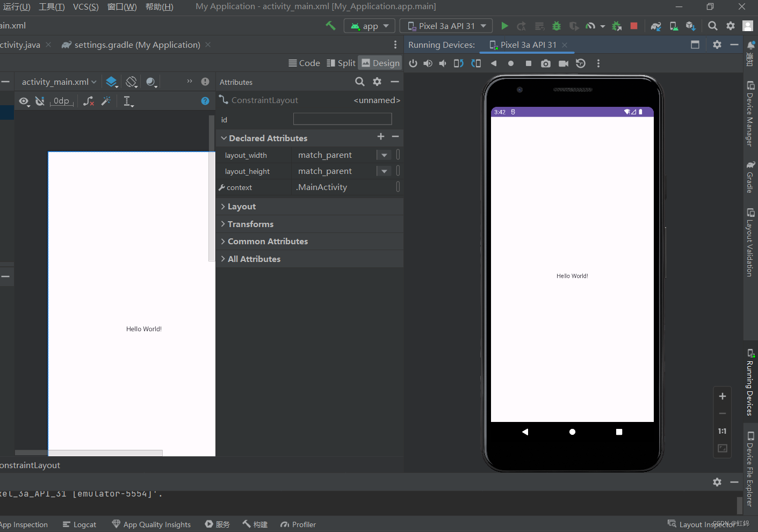This screenshot has height=532, width=758.
Task: Take an emulator screenshot with the camera icon
Action: 546,63
